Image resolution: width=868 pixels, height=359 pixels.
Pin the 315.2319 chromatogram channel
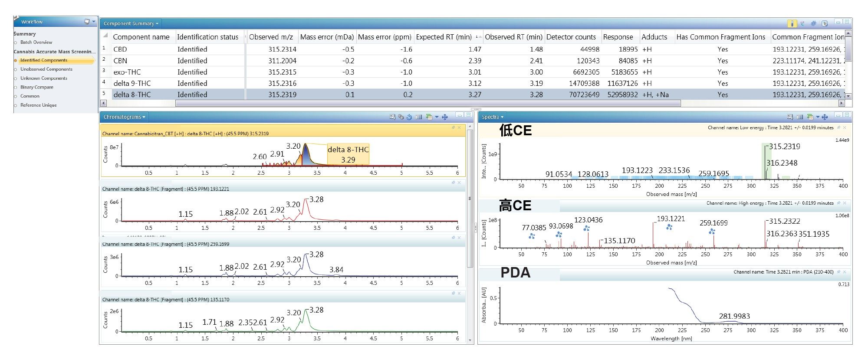(x=453, y=127)
